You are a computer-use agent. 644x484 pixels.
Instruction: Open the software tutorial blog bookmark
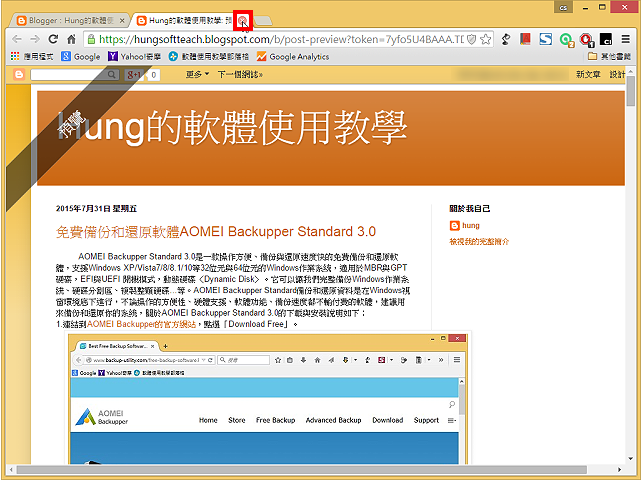coord(209,56)
